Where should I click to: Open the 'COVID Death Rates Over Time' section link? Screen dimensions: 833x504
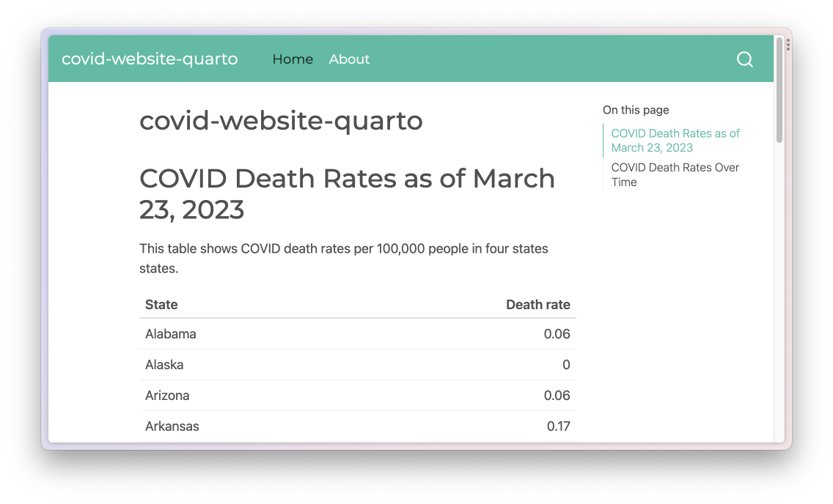(675, 174)
